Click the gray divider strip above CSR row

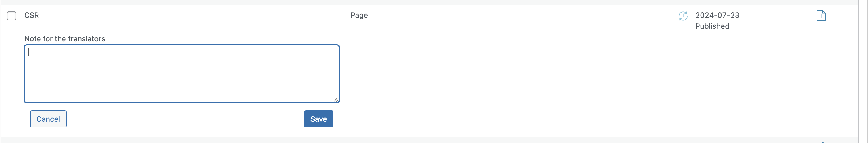pos(429,2)
